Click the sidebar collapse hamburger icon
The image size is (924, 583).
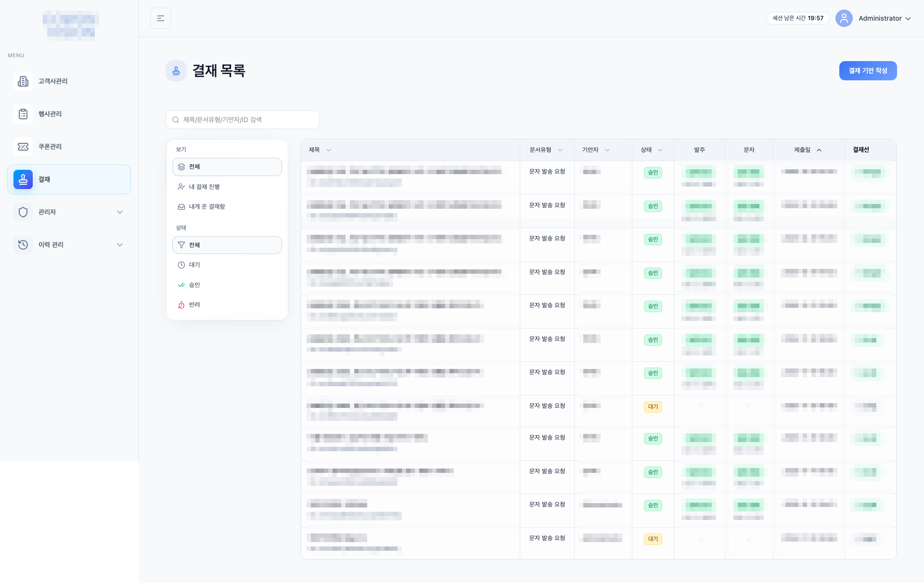click(x=161, y=18)
